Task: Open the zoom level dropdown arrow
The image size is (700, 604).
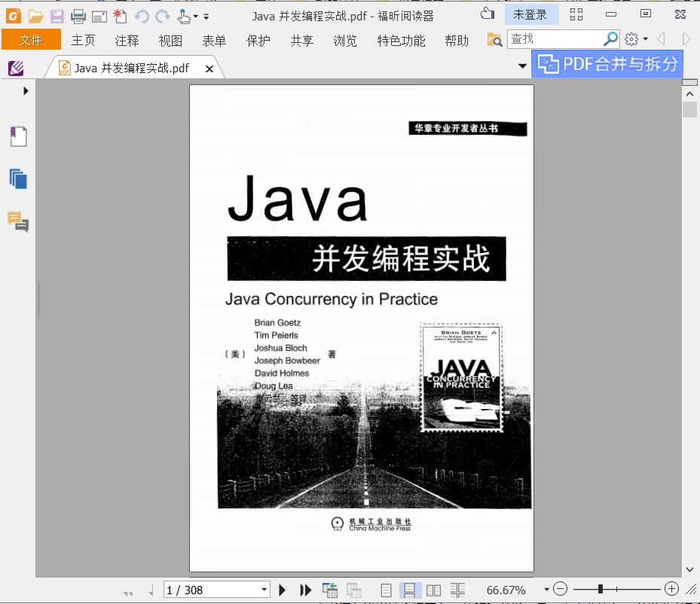Action: tap(546, 590)
